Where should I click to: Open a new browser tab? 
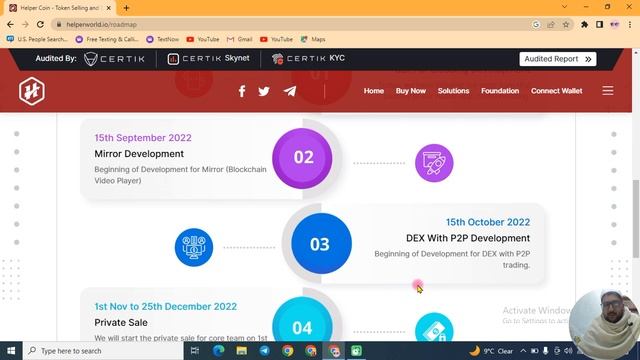pos(126,8)
